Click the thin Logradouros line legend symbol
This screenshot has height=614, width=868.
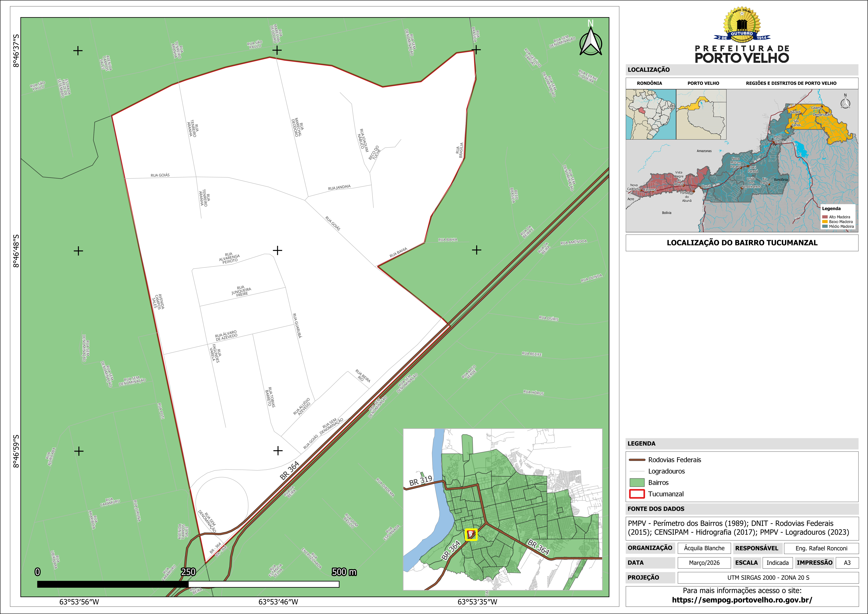click(637, 471)
